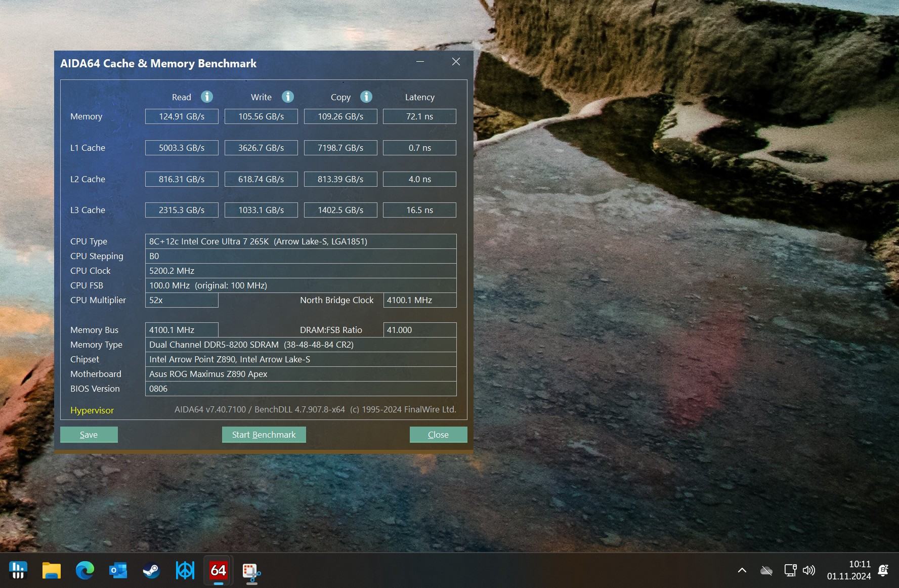The image size is (899, 588).
Task: Click the Memory Copy value 109.26 GB/s
Action: click(340, 116)
